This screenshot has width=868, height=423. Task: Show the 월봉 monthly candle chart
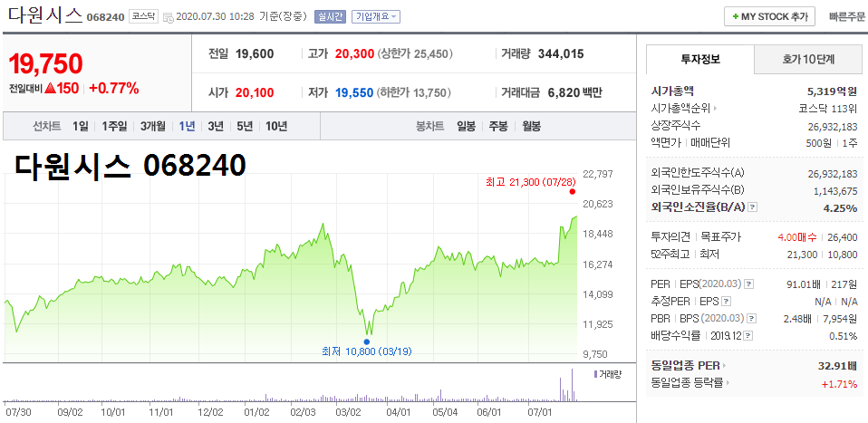(532, 126)
